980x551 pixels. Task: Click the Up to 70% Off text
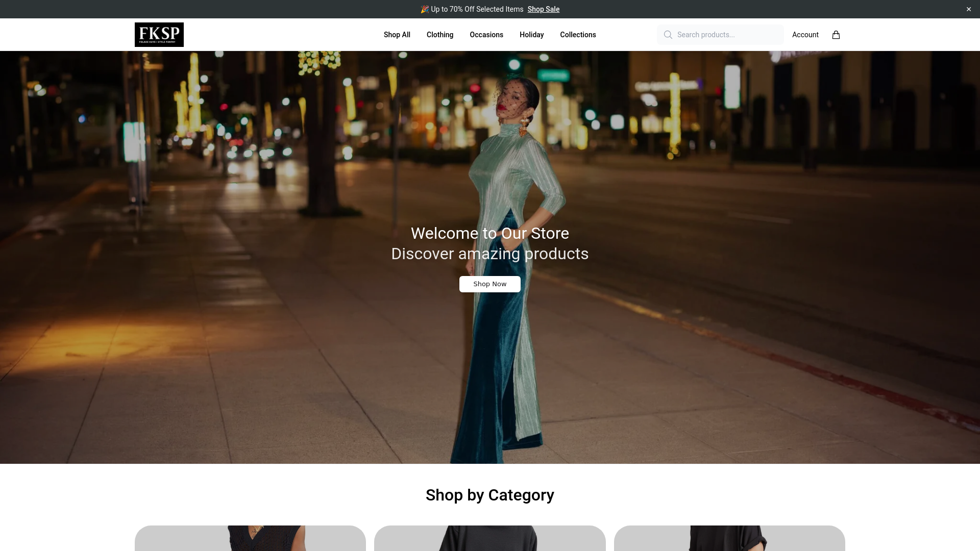[477, 9]
